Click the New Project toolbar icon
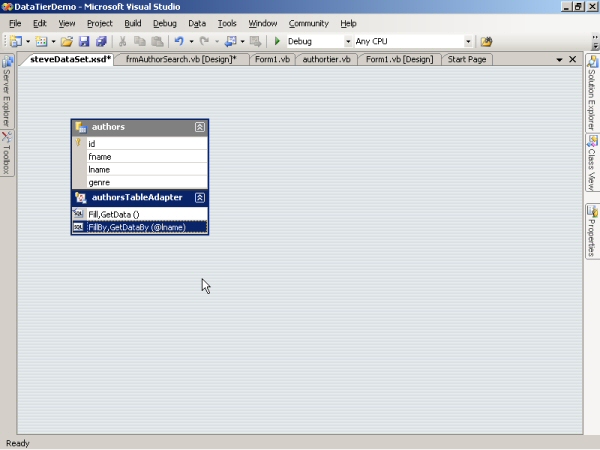The image size is (600, 450). click(x=16, y=41)
